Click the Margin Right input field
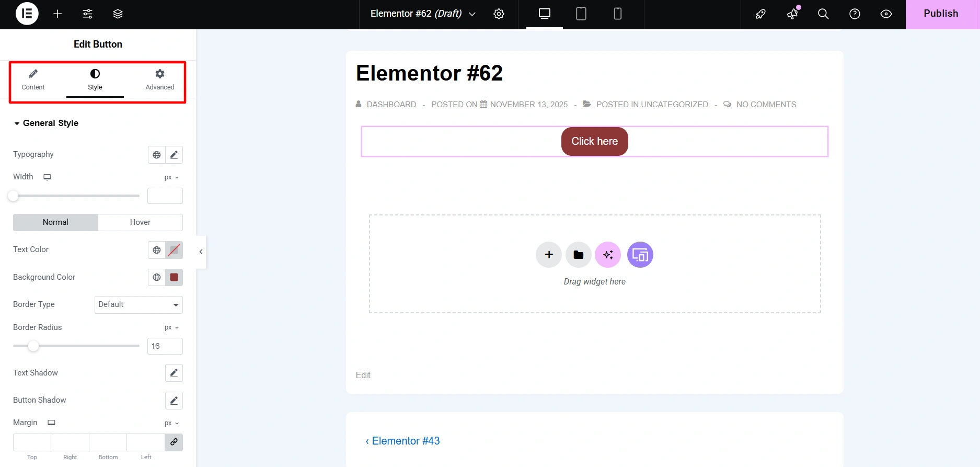 70,442
